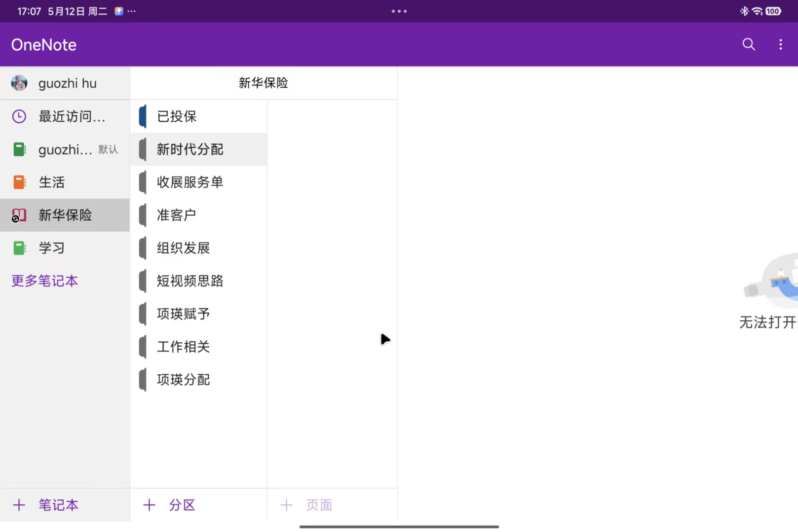Click the section tab icon of 收展服务单
The width and height of the screenshot is (798, 532).
143,182
